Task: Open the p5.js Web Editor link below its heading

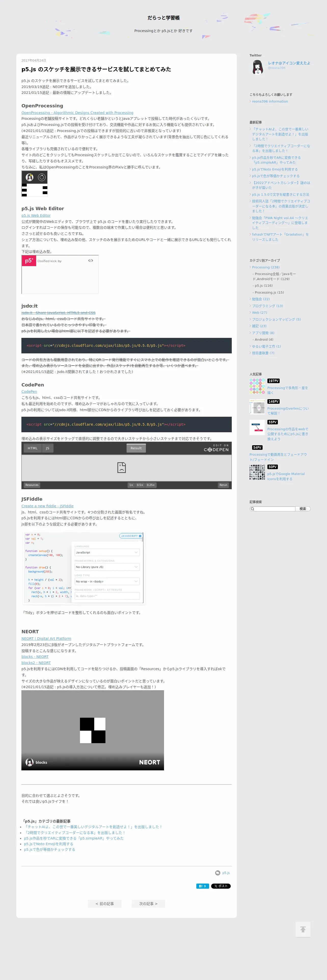Action: [36, 215]
